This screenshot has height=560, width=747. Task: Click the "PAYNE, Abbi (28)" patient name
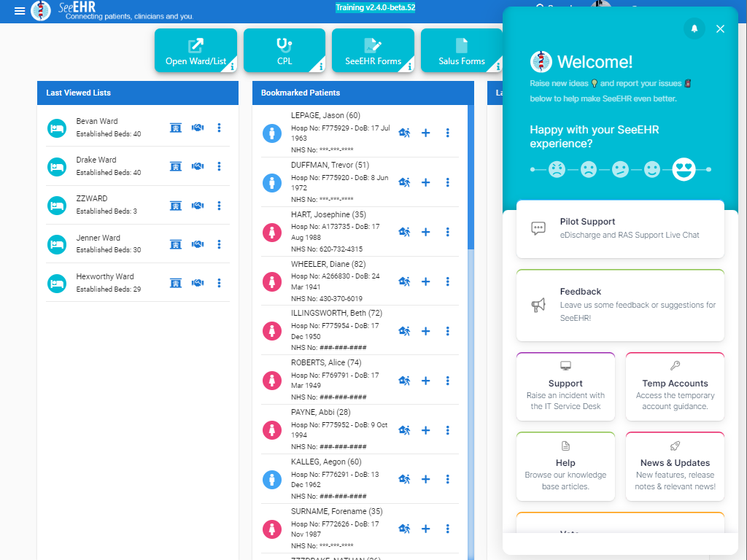tap(321, 413)
